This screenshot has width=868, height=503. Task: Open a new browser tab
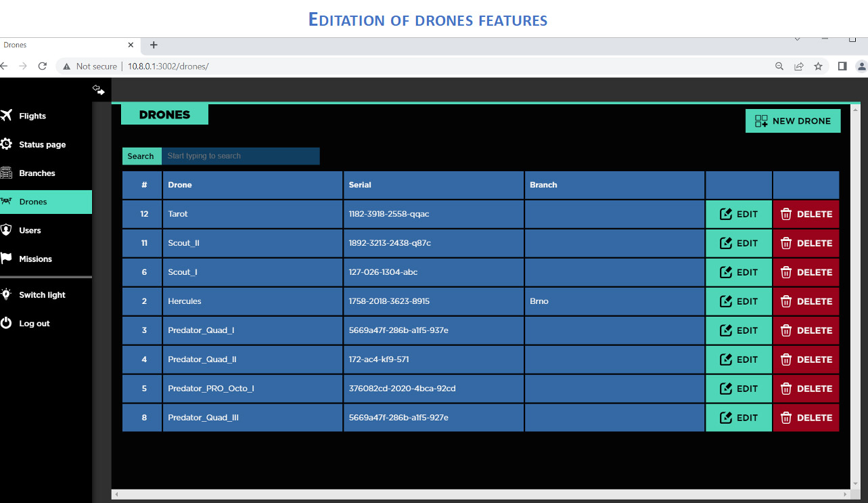tap(154, 45)
